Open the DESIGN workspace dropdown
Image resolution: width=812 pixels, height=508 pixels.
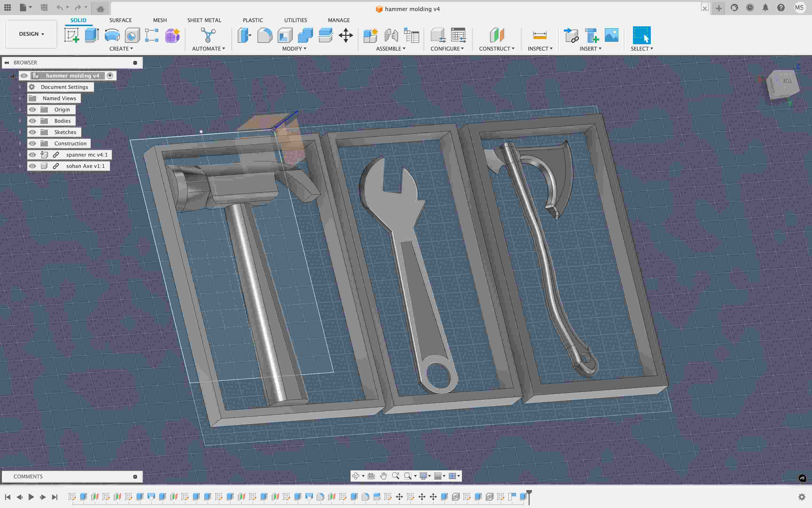31,34
